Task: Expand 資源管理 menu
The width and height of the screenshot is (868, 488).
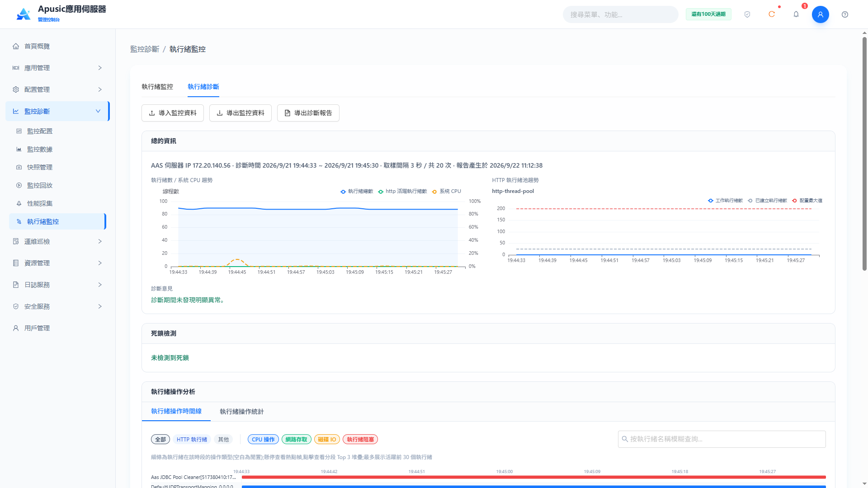Action: (x=58, y=263)
